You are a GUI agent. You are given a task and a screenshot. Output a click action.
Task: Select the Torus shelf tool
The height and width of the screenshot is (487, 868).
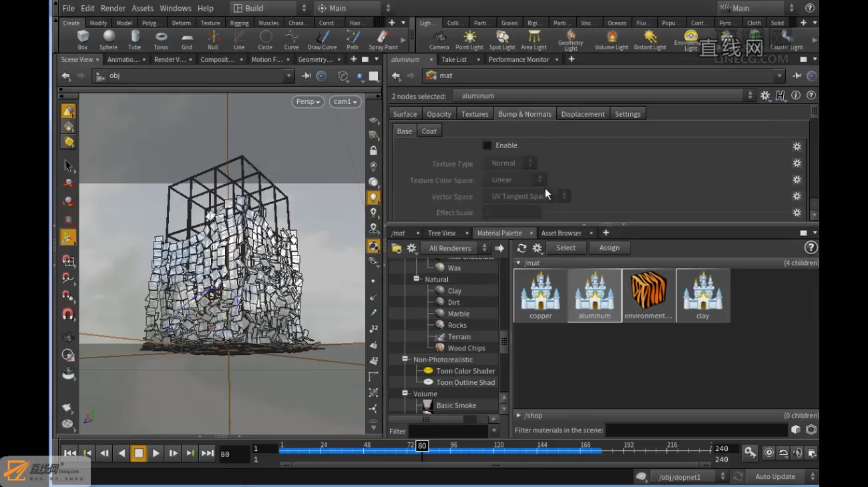pos(160,40)
